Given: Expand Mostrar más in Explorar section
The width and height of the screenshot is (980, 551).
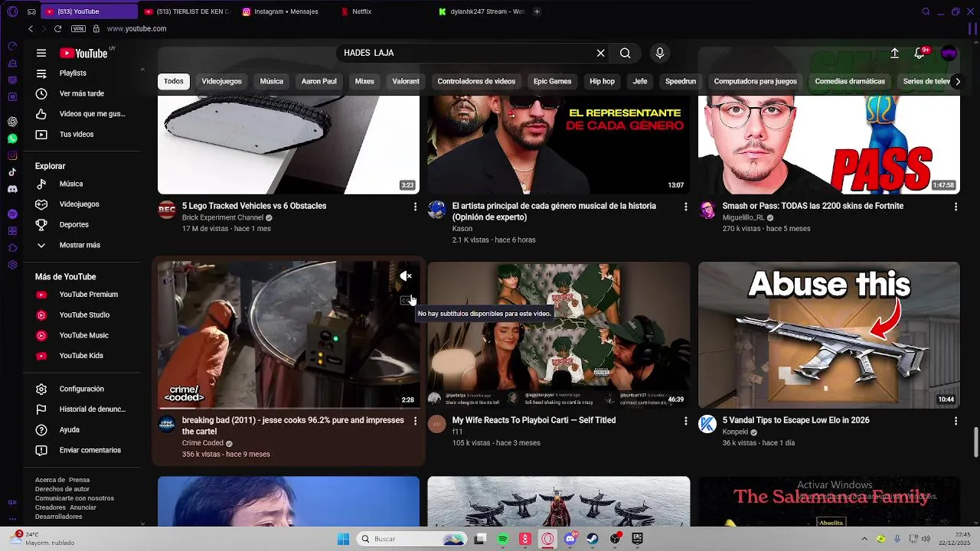Looking at the screenshot, I should click(x=80, y=245).
